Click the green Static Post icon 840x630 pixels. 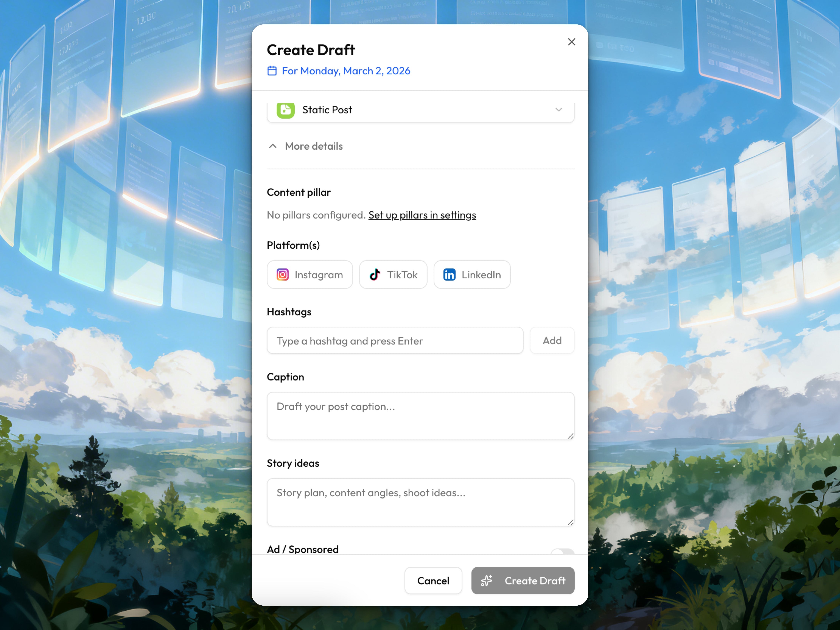(x=285, y=110)
